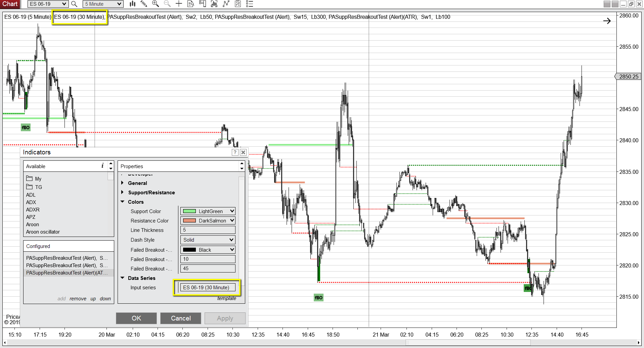
Task: Click the Failed Breakout field showing 10
Action: pyautogui.click(x=208, y=259)
